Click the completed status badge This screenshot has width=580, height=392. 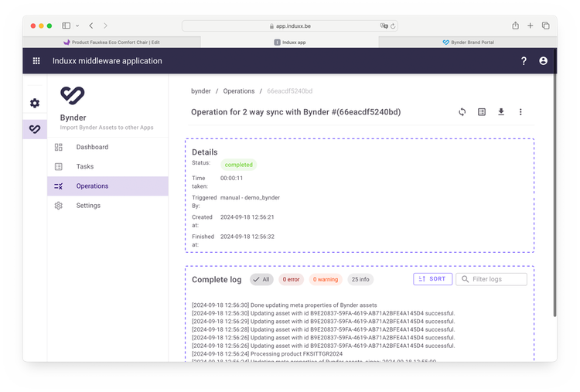pyautogui.click(x=239, y=165)
